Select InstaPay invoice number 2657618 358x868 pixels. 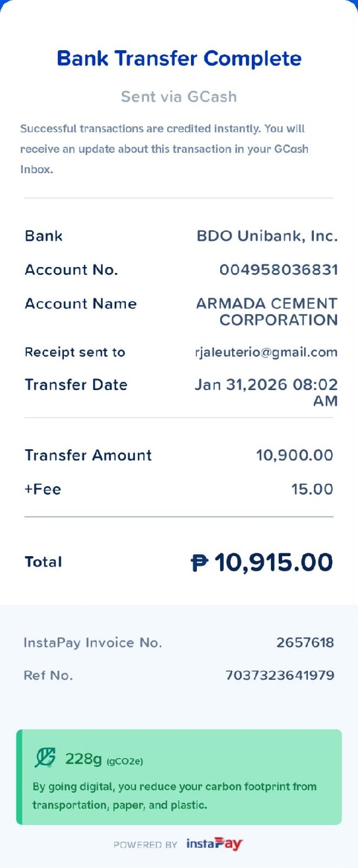click(x=305, y=643)
